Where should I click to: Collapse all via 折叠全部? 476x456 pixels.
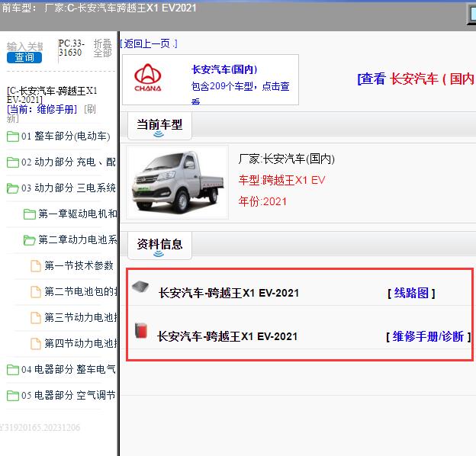103,48
